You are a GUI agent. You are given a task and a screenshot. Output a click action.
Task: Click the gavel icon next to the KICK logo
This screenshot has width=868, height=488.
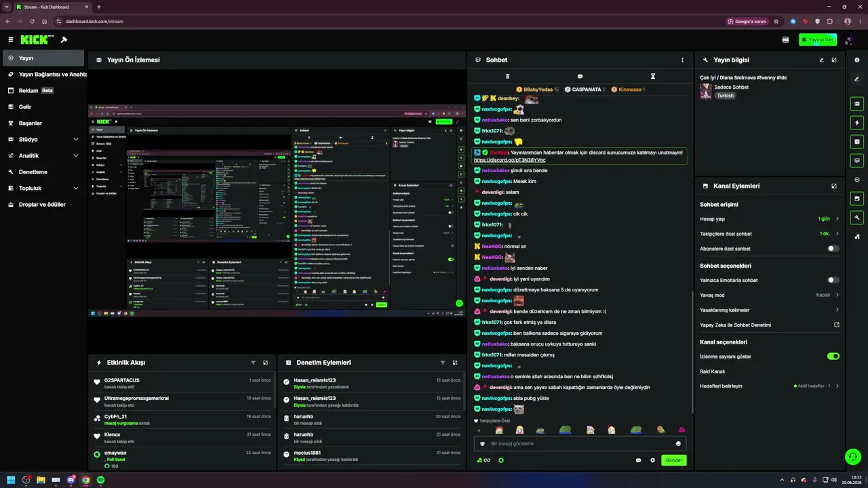click(64, 40)
